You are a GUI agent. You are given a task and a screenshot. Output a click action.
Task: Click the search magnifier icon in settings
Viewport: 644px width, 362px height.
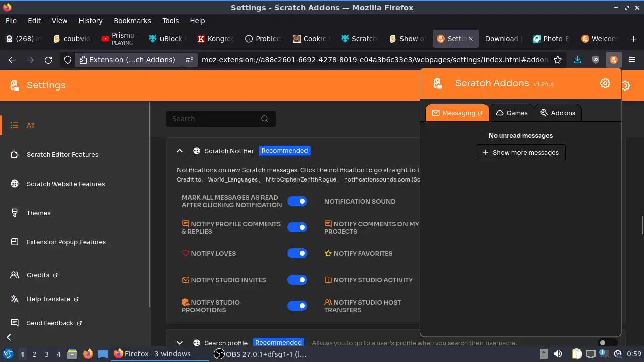pyautogui.click(x=265, y=119)
